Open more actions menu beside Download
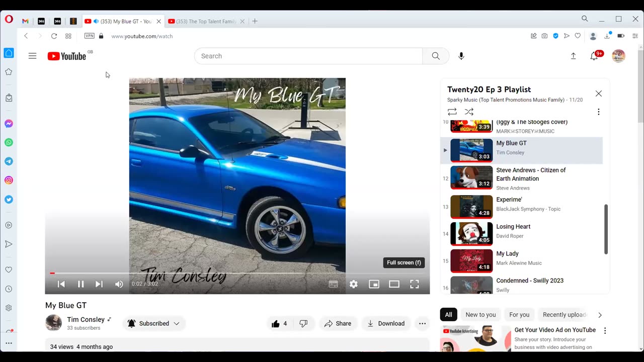 [422, 323]
